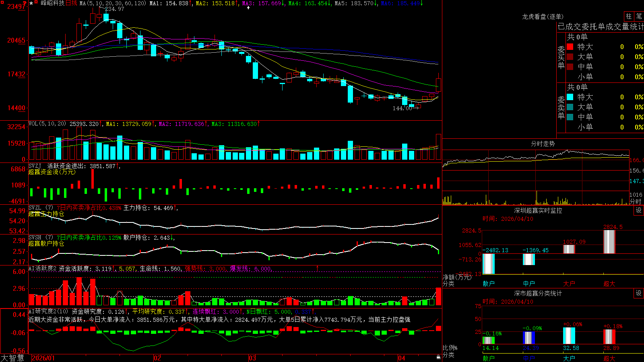
Task: Click the MA4: 163.454 value
Action: pyautogui.click(x=308, y=3)
